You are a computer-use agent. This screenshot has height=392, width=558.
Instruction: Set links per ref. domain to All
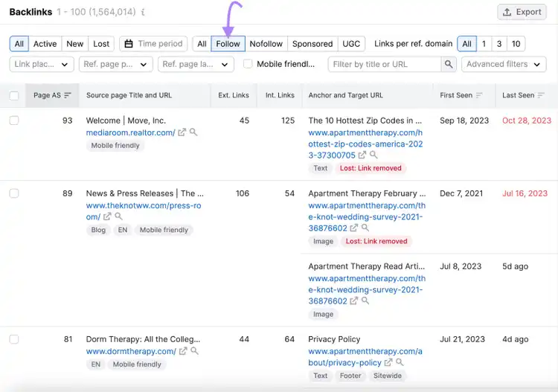(x=466, y=44)
